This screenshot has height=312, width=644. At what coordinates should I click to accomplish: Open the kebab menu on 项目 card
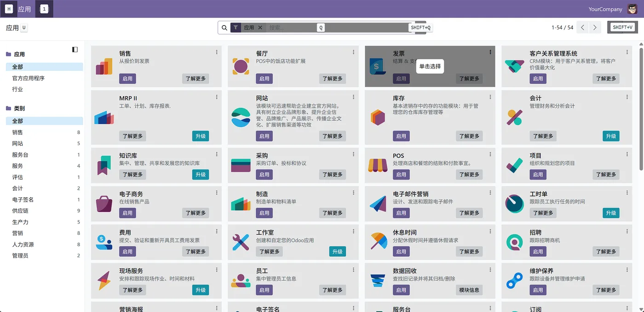click(x=627, y=154)
